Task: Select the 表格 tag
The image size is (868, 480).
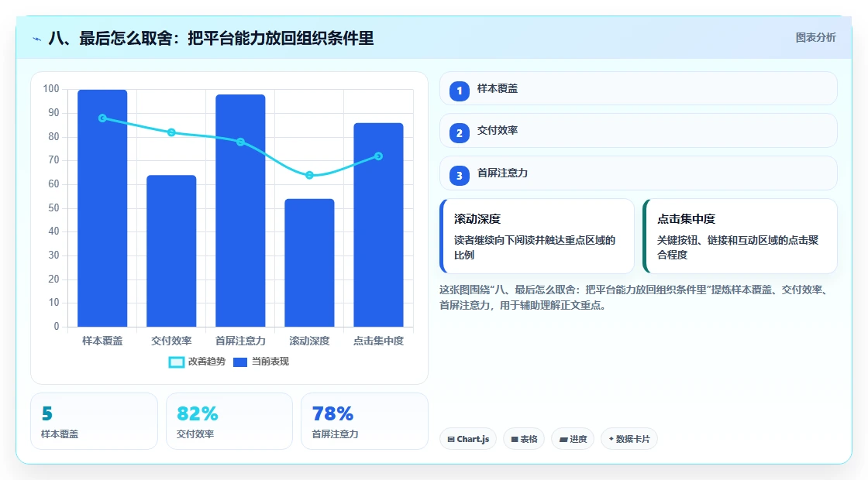Action: pyautogui.click(x=524, y=439)
